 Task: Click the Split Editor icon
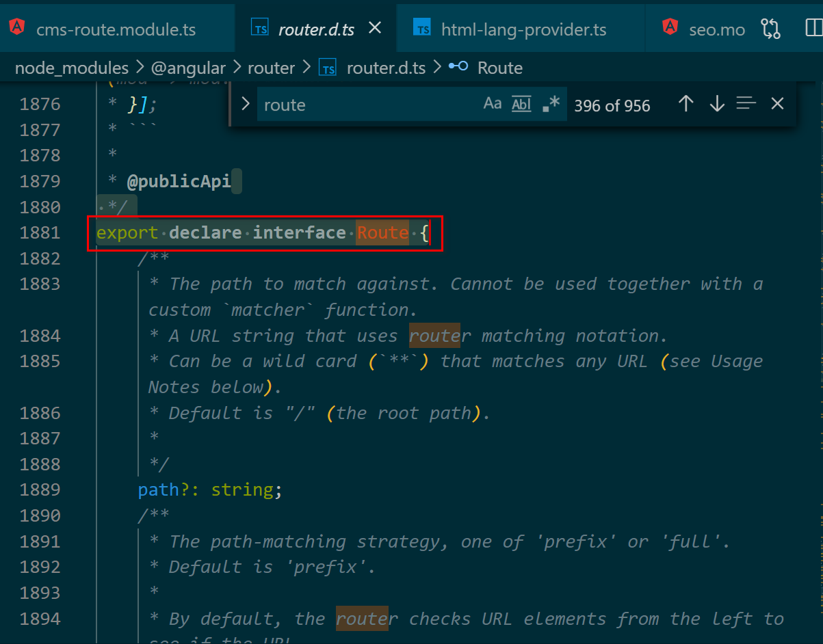point(813,28)
